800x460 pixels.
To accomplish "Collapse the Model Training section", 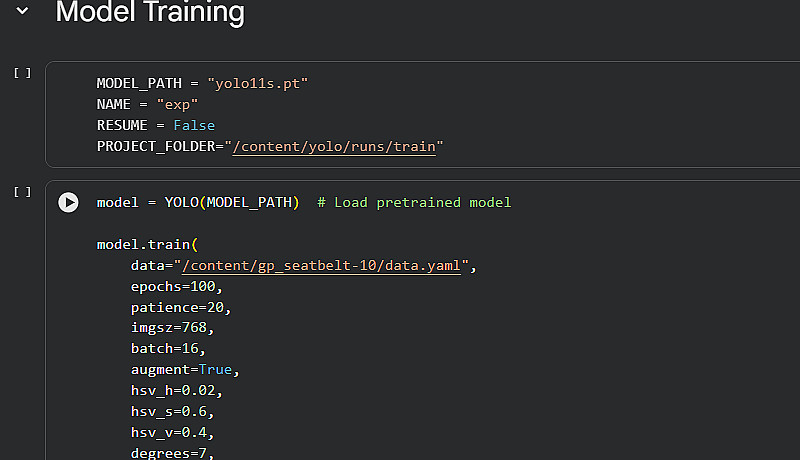I will 22,13.
